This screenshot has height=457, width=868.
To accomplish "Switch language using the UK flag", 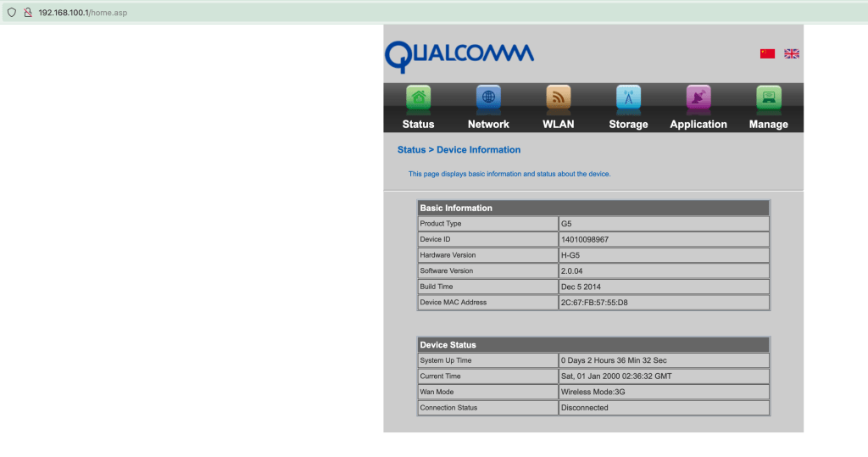I will click(x=792, y=53).
